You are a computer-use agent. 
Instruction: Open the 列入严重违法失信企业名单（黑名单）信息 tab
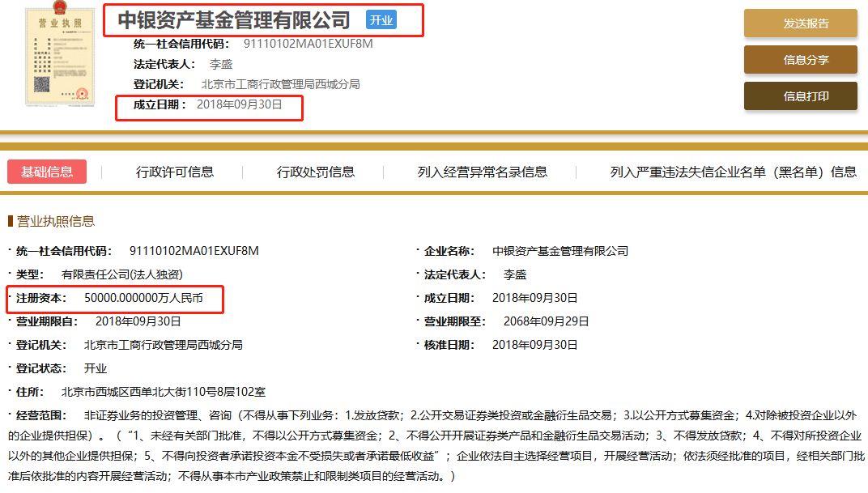coord(733,172)
